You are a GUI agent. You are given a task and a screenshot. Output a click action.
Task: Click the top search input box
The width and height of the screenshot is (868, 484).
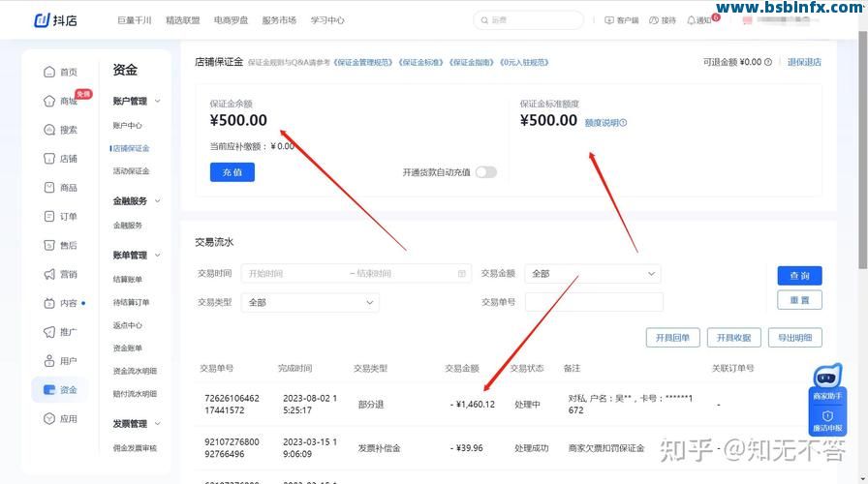point(528,20)
